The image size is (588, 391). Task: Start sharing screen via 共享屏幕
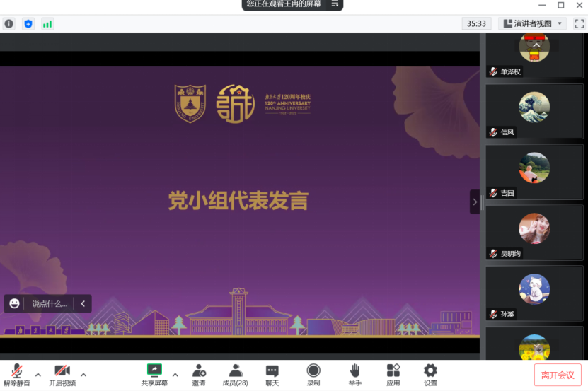(x=154, y=374)
